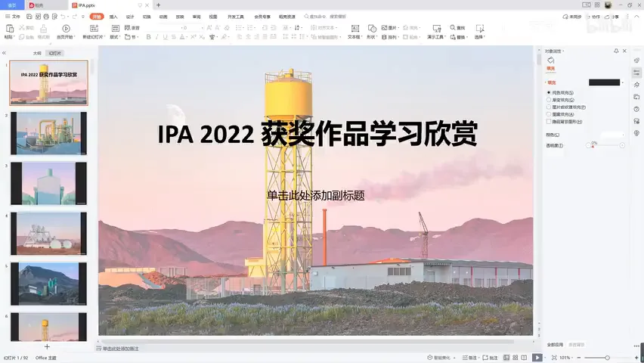Click the clear formatting eraser icon
This screenshot has height=363, width=644.
tap(227, 27)
